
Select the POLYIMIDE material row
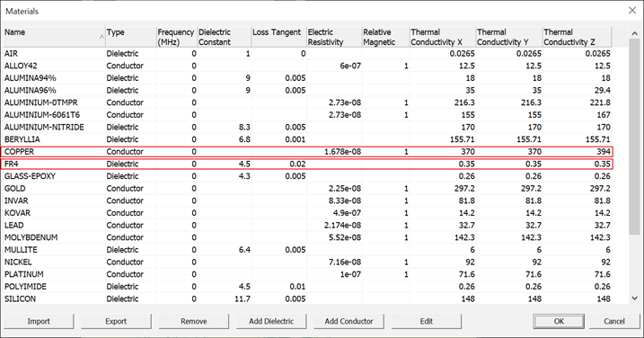tap(308, 287)
